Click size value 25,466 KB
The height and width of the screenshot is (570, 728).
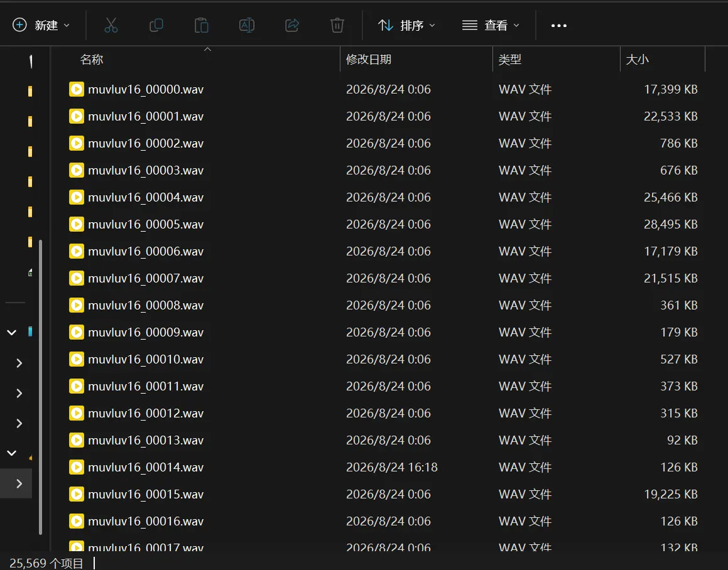[671, 197]
